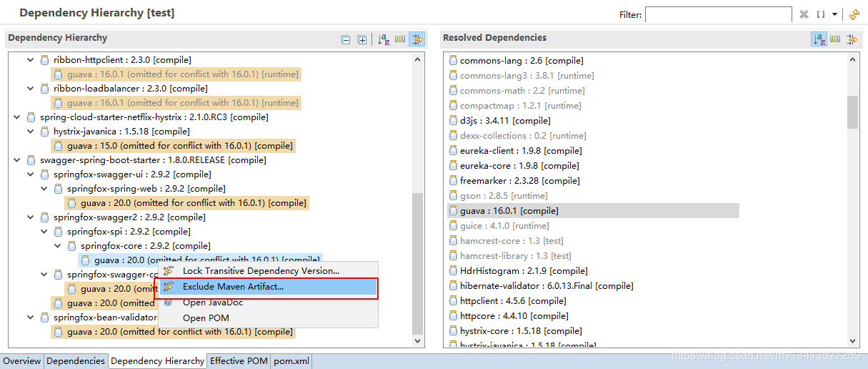Toggle the active Filter button in Dependency Hierarchy
This screenshot has height=369, width=868.
[417, 39]
